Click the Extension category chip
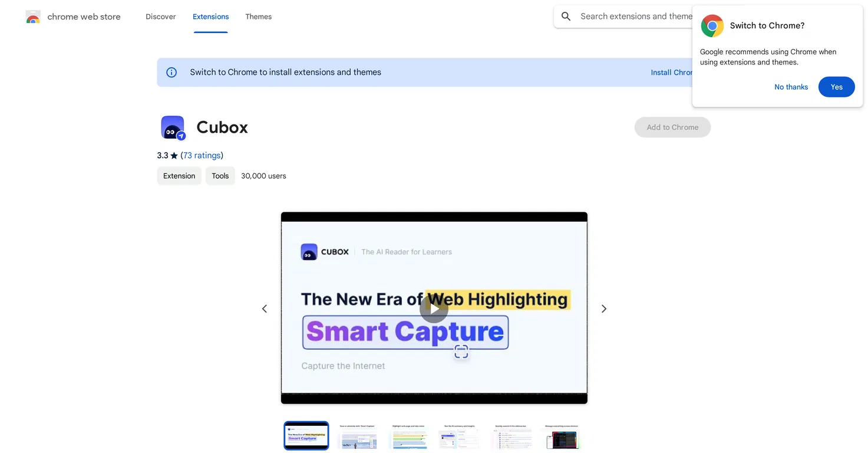Screen dimensions: 868x453 [179, 176]
